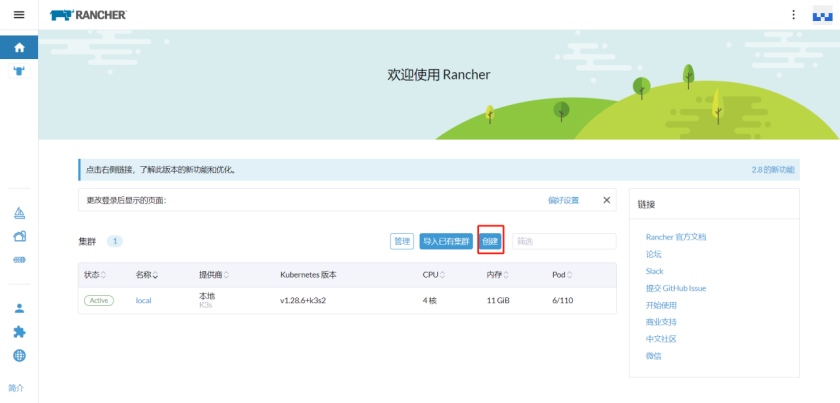Viewport: 840px width, 403px height.
Task: Sort clusters by 名称 column
Action: (147, 275)
